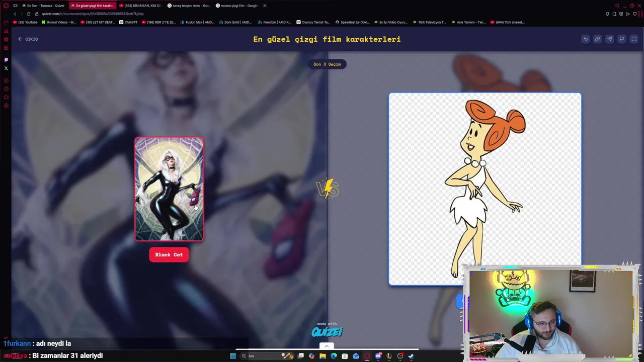Open Opera GX from taskbar

click(x=367, y=356)
